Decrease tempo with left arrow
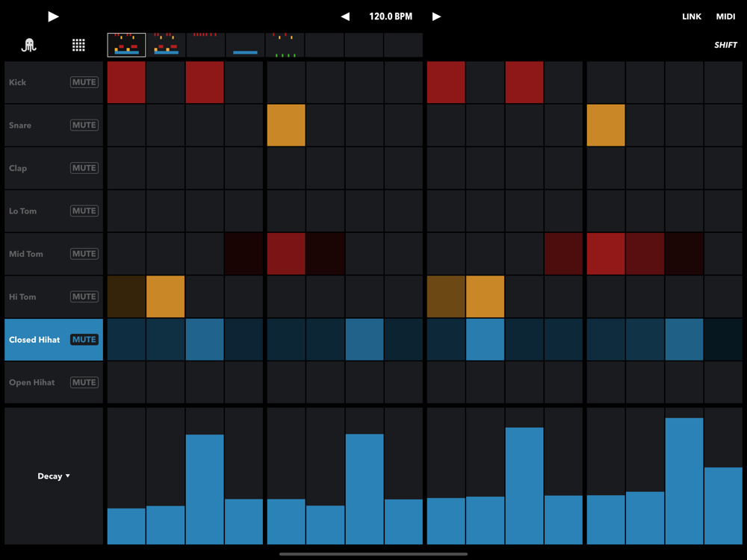 tap(345, 16)
